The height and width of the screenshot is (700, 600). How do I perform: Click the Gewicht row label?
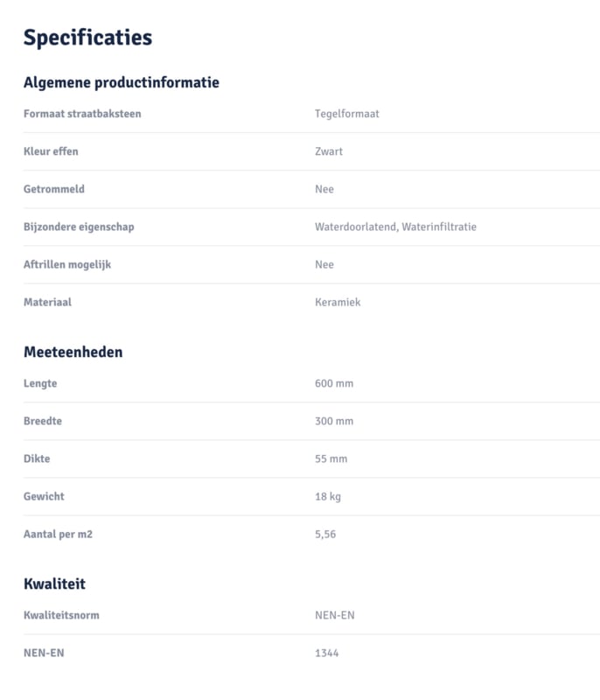click(x=44, y=496)
